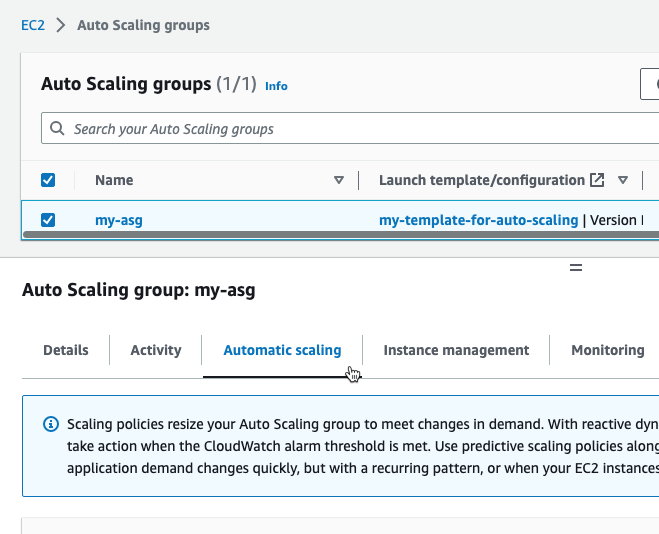Sort by Name column arrow
Screen dimensions: 659x534
pos(339,181)
